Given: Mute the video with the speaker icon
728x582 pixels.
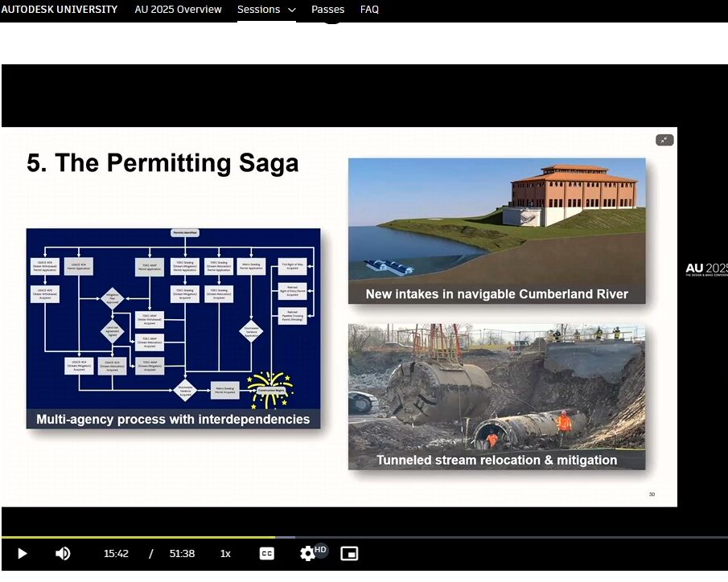Looking at the screenshot, I should [63, 553].
